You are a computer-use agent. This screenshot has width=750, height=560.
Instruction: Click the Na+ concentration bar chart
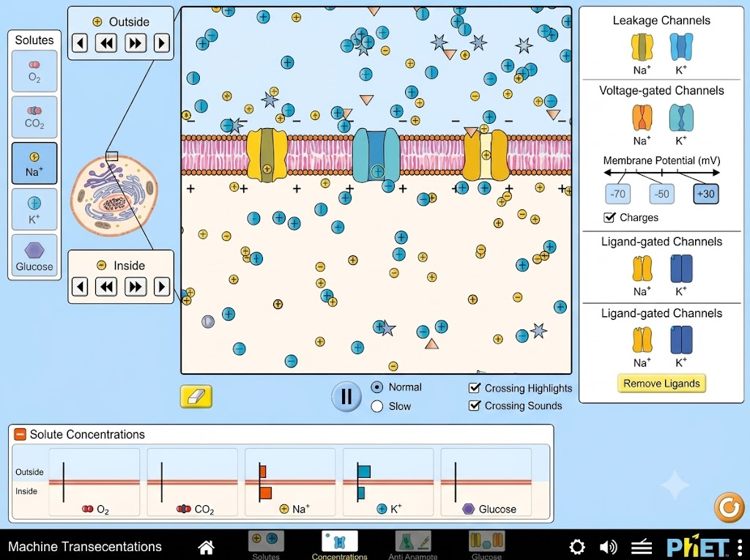coord(290,482)
